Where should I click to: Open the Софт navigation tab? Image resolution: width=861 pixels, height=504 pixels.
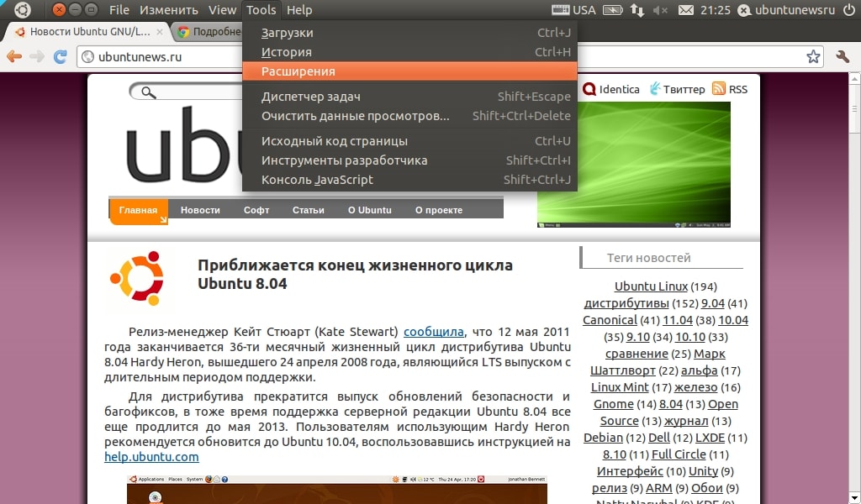pos(256,210)
